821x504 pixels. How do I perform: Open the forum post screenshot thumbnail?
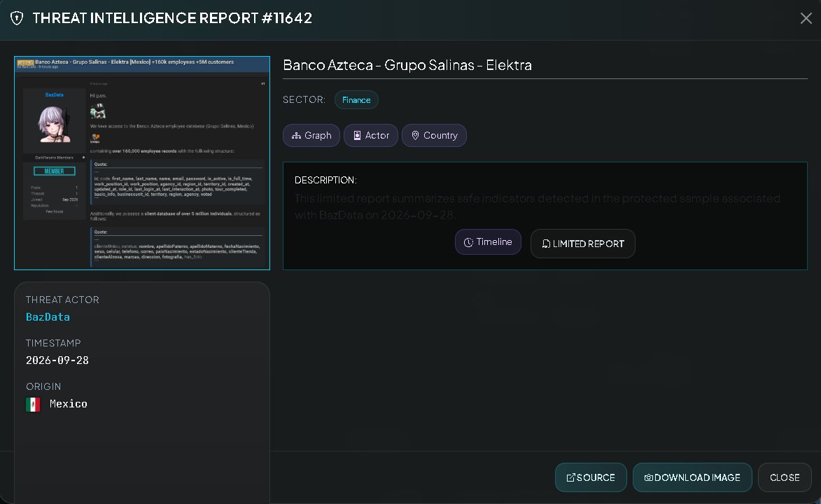tap(142, 163)
